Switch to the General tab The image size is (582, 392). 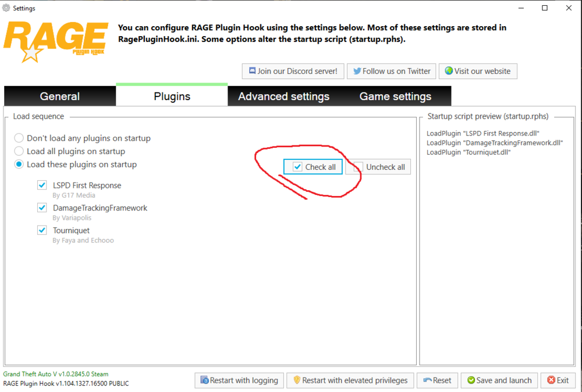[x=60, y=96]
